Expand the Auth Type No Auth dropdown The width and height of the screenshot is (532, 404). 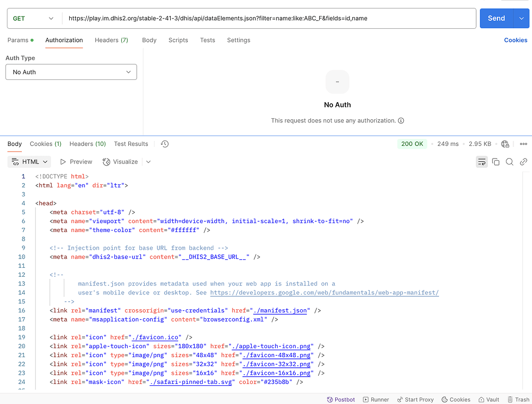click(71, 72)
